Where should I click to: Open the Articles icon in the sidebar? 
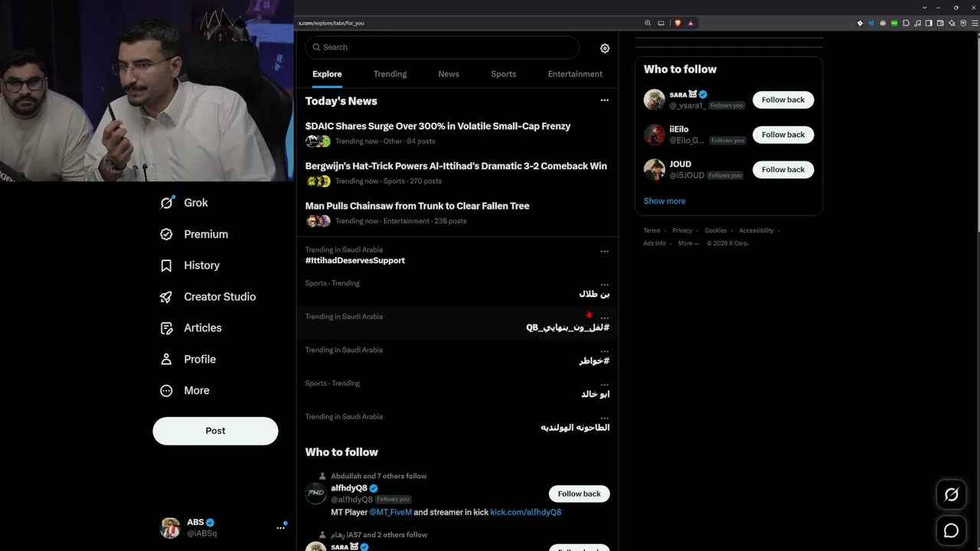click(166, 328)
